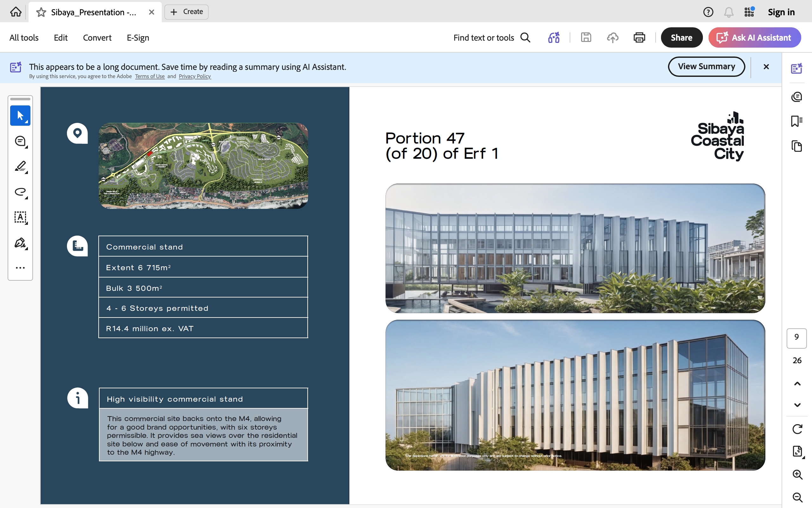Click the upper glass office building image
812x508 pixels.
pyautogui.click(x=575, y=248)
